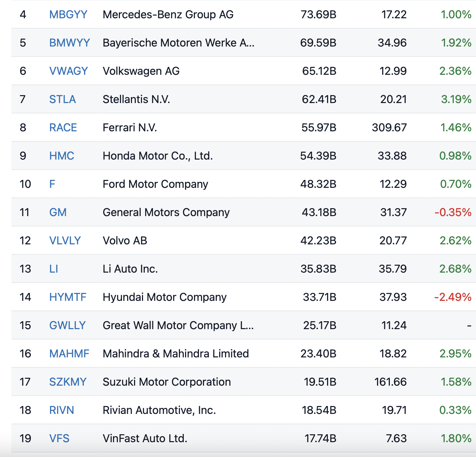The height and width of the screenshot is (457, 476).
Task: Open VWAGY Volkswagen ticker page
Action: 69,71
